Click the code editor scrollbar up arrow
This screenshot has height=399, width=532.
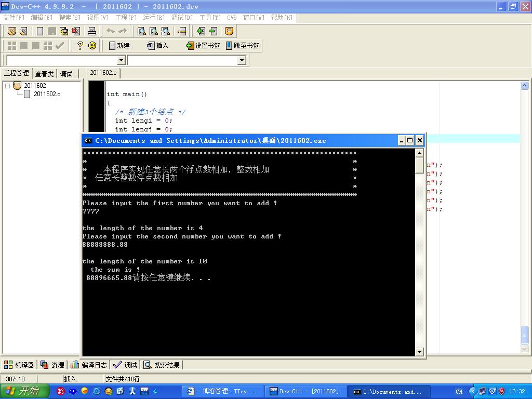coord(524,86)
